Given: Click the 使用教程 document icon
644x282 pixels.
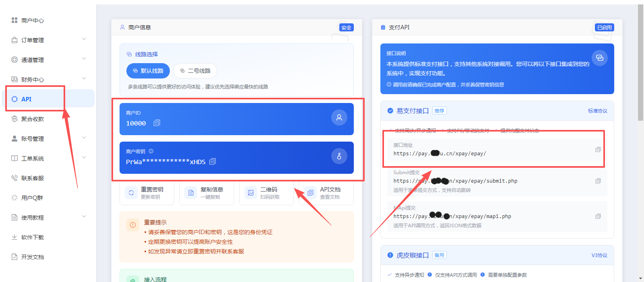Looking at the screenshot, I should (14, 217).
